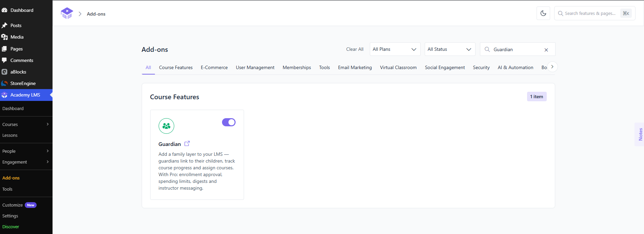Image resolution: width=644 pixels, height=234 pixels.
Task: Open Guardian external link icon
Action: [x=187, y=144]
